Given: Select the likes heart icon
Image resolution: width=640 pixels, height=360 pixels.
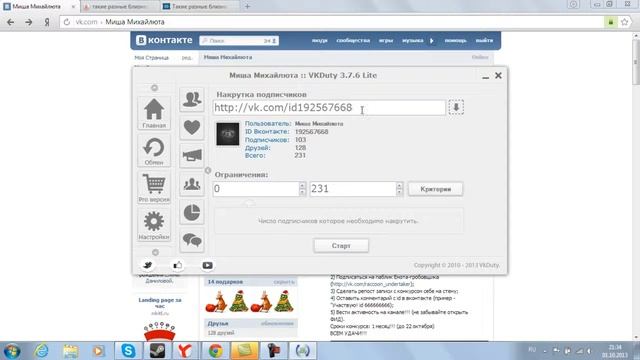Looking at the screenshot, I should coord(192,127).
